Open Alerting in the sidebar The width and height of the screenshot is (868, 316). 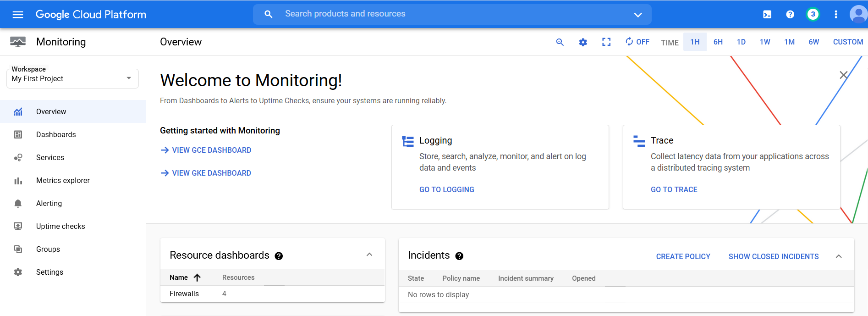tap(73, 203)
